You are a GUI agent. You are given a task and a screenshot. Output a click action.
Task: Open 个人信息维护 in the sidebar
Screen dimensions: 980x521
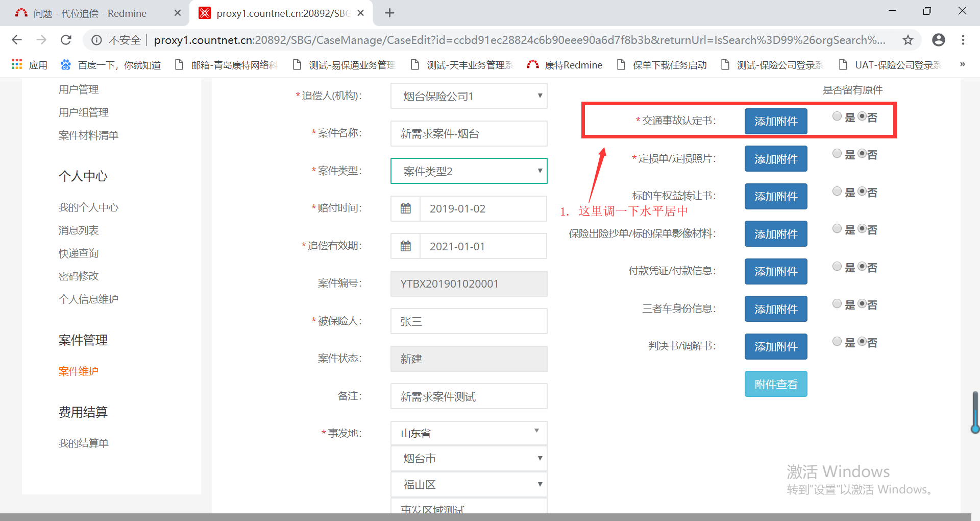(88, 299)
